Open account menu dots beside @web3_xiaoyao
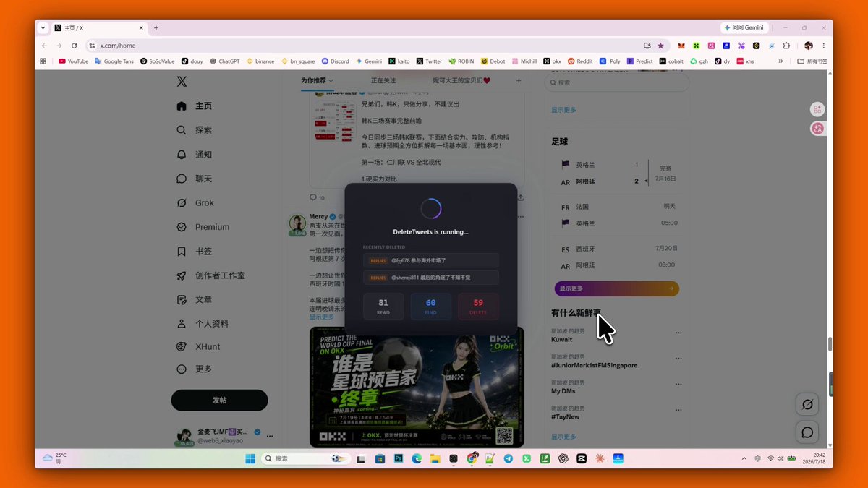 [x=270, y=436]
